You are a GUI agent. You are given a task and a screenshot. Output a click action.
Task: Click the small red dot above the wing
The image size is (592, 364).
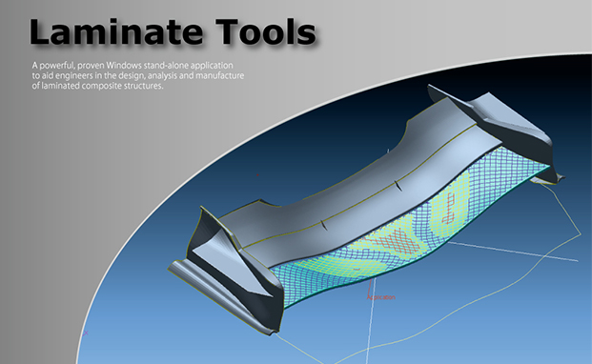(x=257, y=175)
